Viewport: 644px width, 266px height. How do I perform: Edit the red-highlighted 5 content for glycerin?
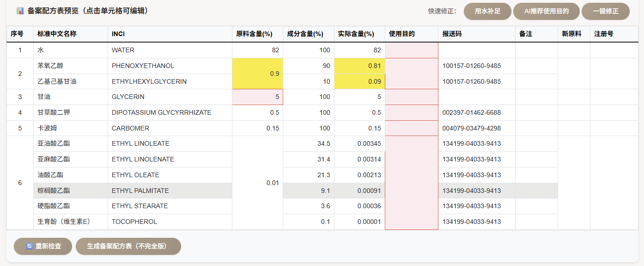coord(257,97)
